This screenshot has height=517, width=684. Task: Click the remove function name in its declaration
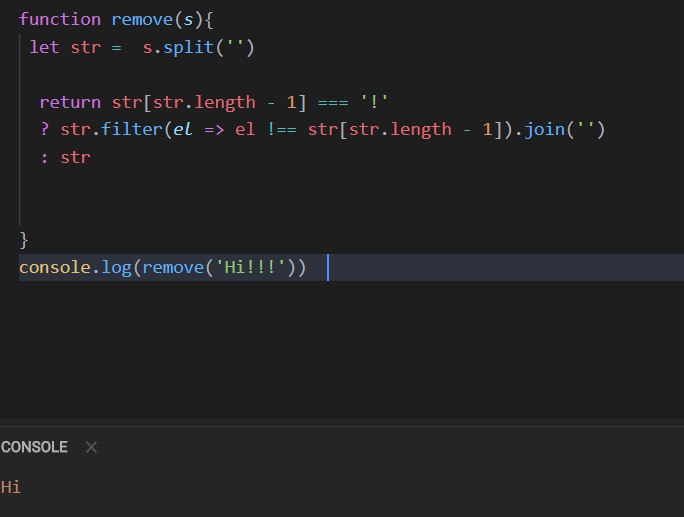[x=142, y=20]
